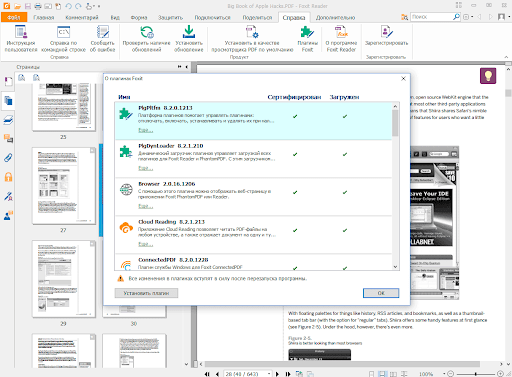Open details link under Browser plugin
The image size is (512, 377).
point(146,206)
